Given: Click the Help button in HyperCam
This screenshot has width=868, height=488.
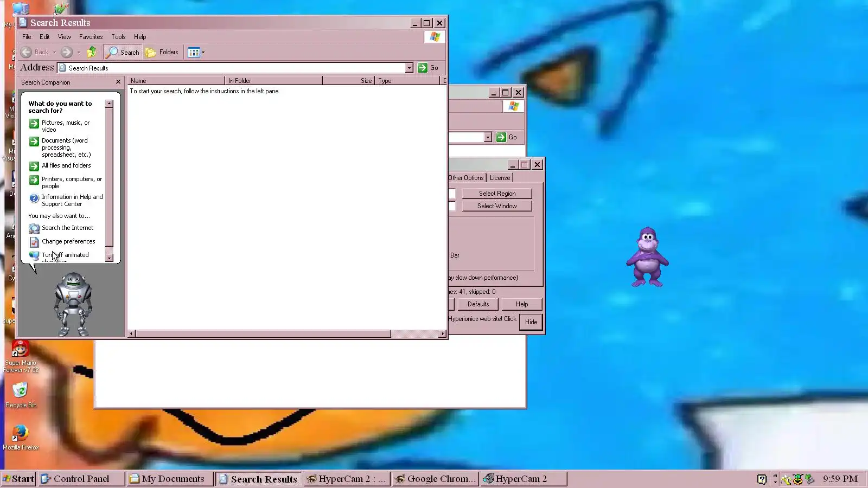Looking at the screenshot, I should [x=522, y=304].
